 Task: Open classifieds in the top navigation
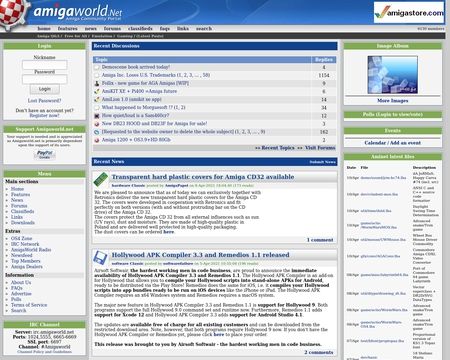coord(140,29)
